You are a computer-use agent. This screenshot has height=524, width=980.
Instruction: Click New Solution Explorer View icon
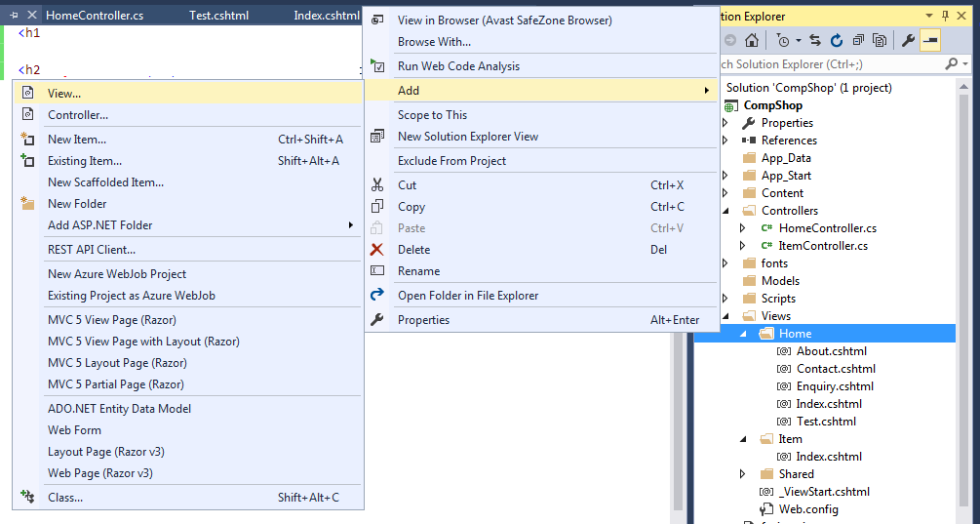(376, 137)
